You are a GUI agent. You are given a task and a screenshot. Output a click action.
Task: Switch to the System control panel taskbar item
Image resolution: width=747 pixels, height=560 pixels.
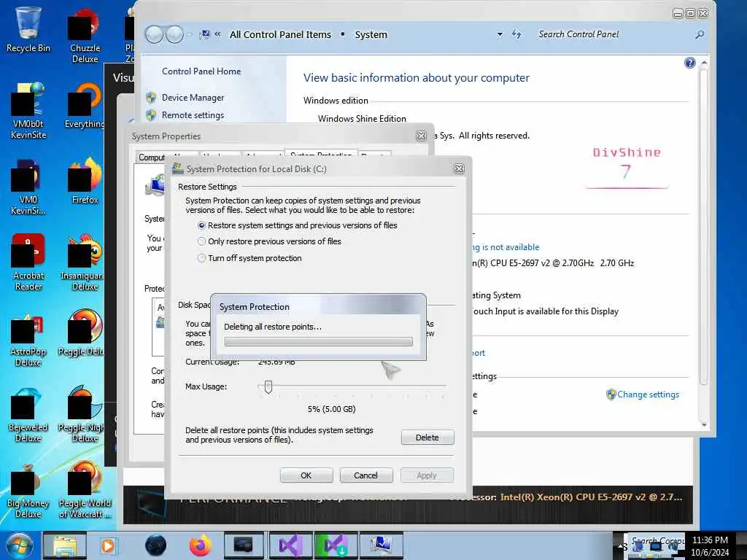tap(381, 545)
